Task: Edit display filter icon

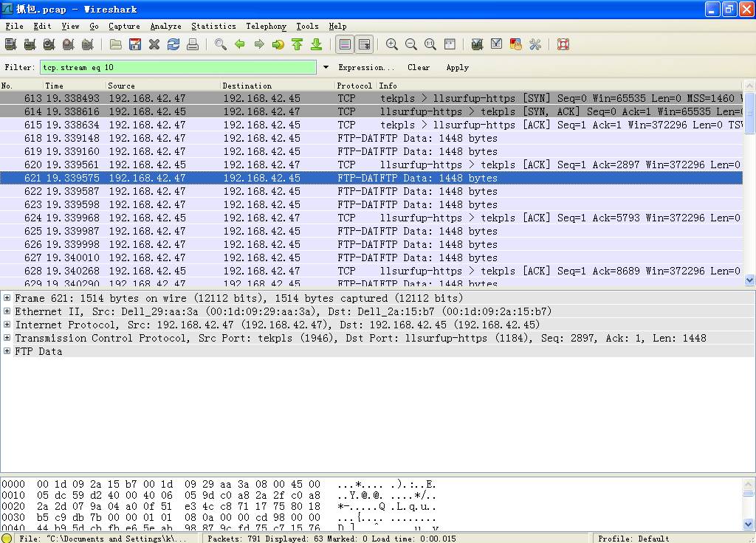Action: coord(497,45)
